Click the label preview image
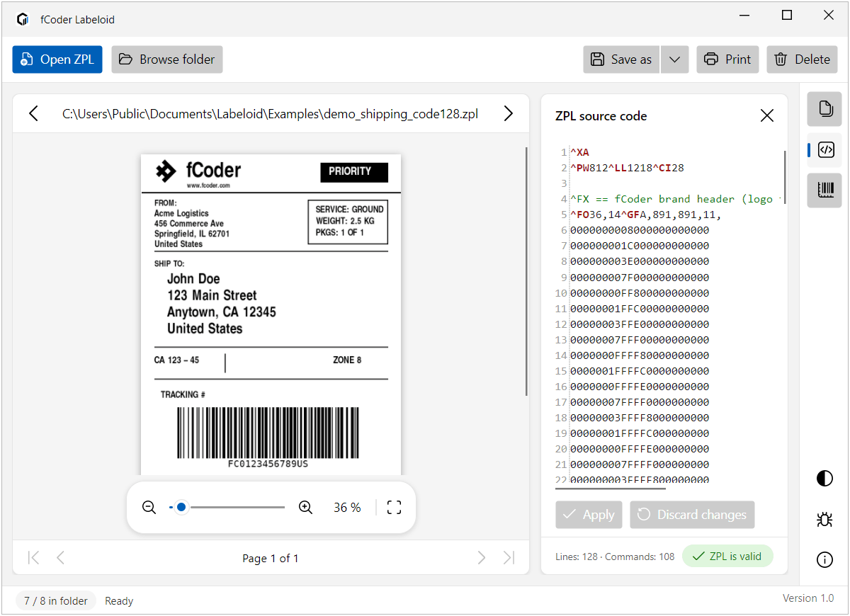Viewport: 850px width, 616px height. tap(271, 314)
